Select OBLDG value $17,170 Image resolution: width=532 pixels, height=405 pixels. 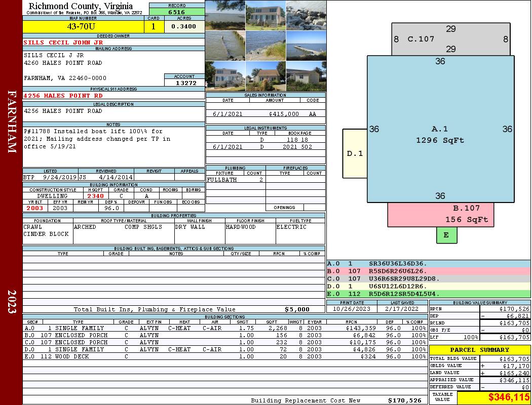click(516, 366)
